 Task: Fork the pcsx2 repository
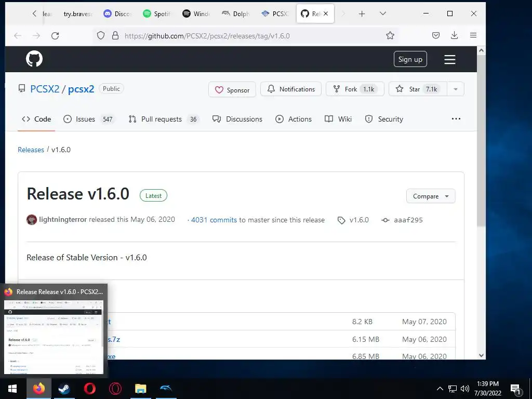tap(354, 89)
